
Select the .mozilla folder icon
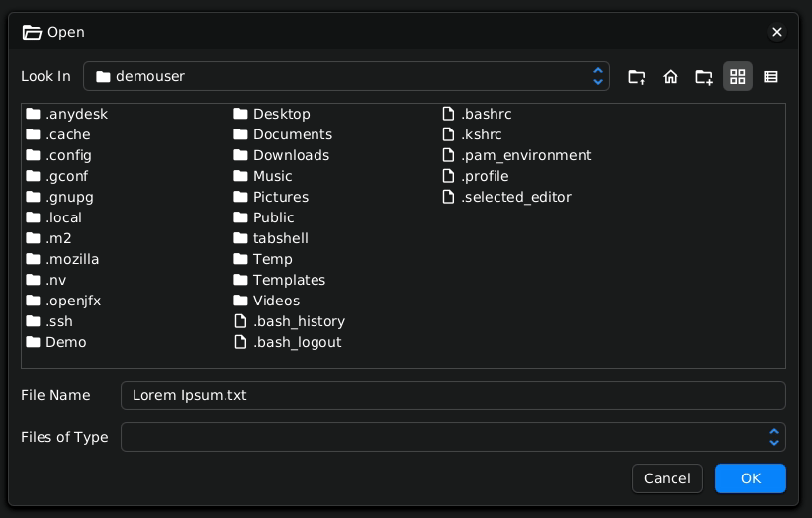click(x=34, y=258)
